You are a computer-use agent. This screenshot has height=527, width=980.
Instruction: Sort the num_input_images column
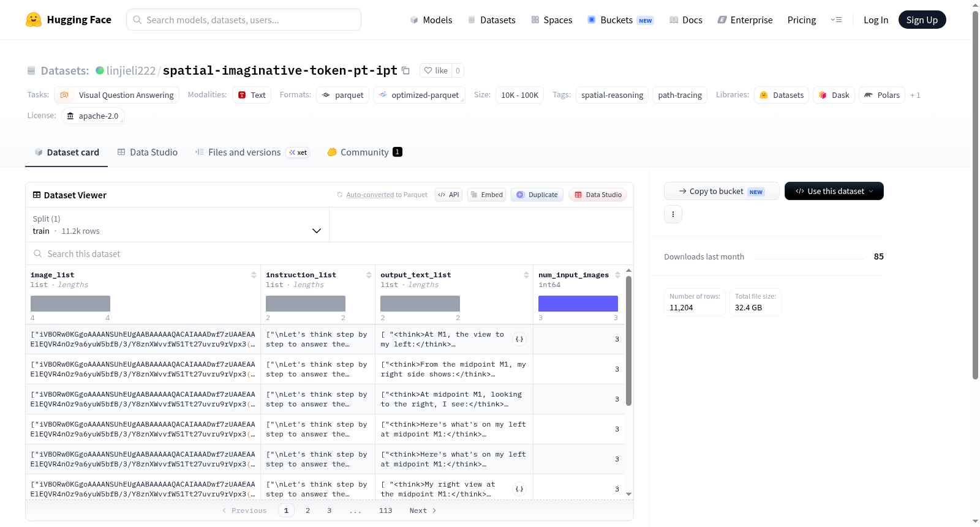617,275
